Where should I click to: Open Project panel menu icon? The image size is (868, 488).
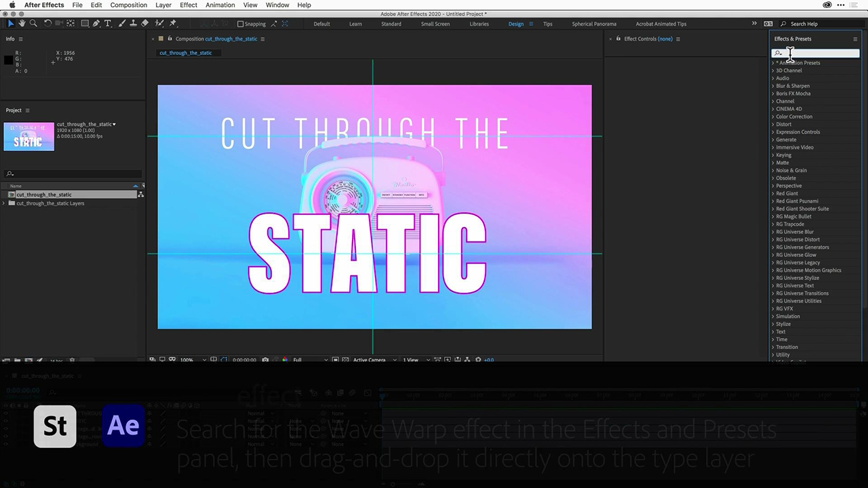tap(28, 110)
